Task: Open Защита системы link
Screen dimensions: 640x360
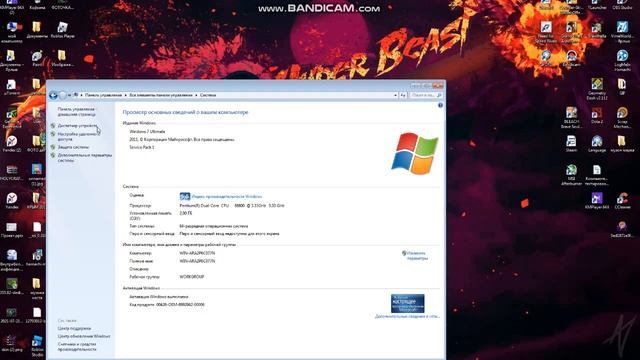Action: coord(73,147)
